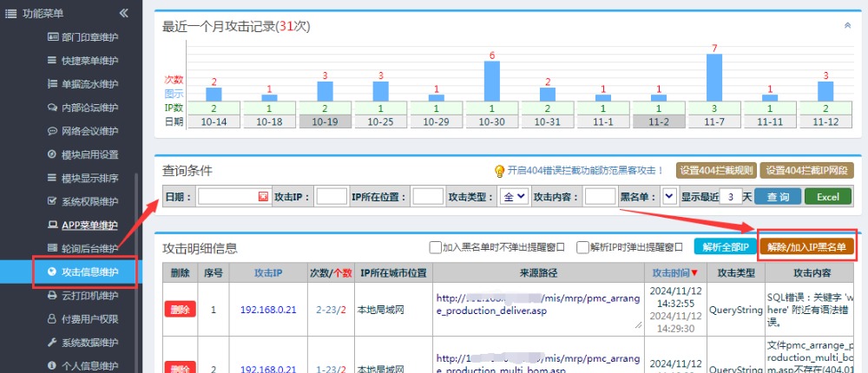Click the 系统权限维护 checkmark icon
This screenshot has width=868, height=373.
pos(52,201)
